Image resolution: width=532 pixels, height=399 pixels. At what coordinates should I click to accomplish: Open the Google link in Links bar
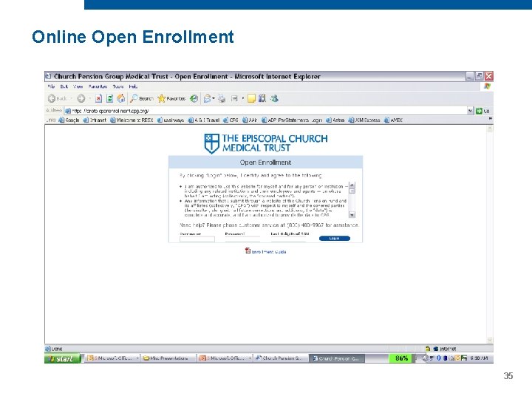69,120
